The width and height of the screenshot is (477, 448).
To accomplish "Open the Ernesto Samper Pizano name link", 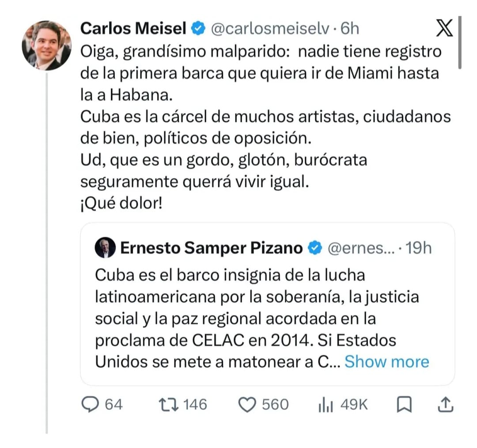I will click(212, 248).
